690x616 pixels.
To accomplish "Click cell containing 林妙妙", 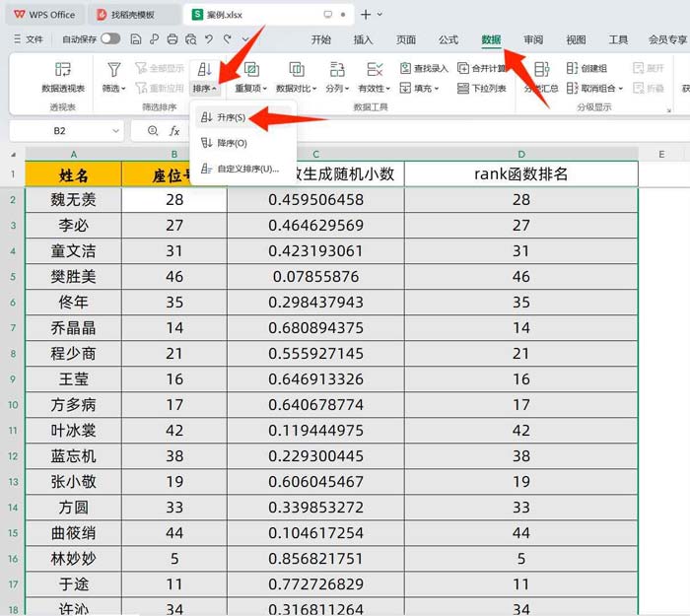I will point(74,559).
